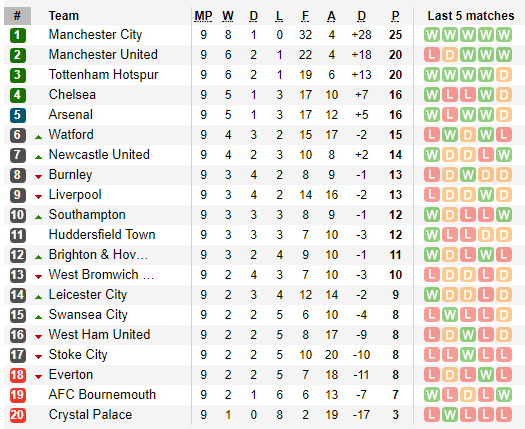
Task: Click the F goals-for column header
Action: [x=305, y=16]
